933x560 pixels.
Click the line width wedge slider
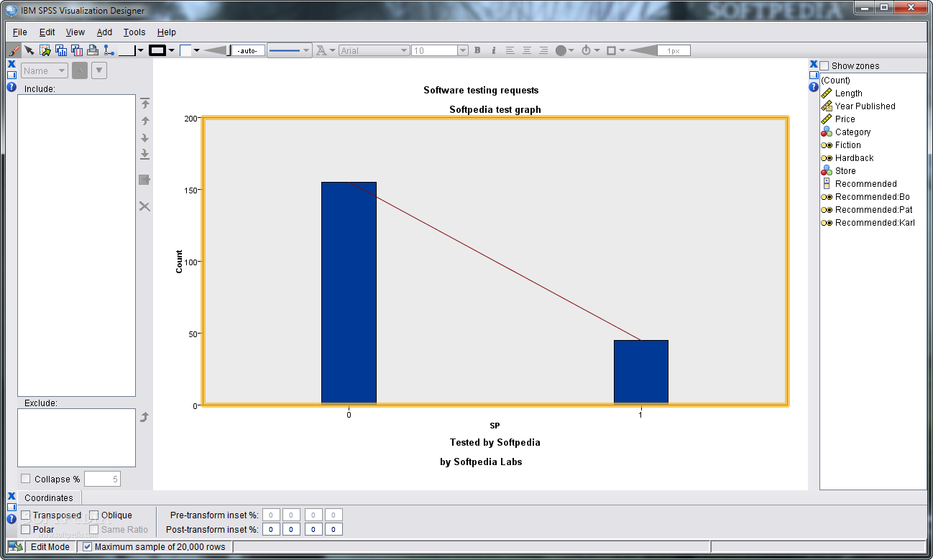216,50
